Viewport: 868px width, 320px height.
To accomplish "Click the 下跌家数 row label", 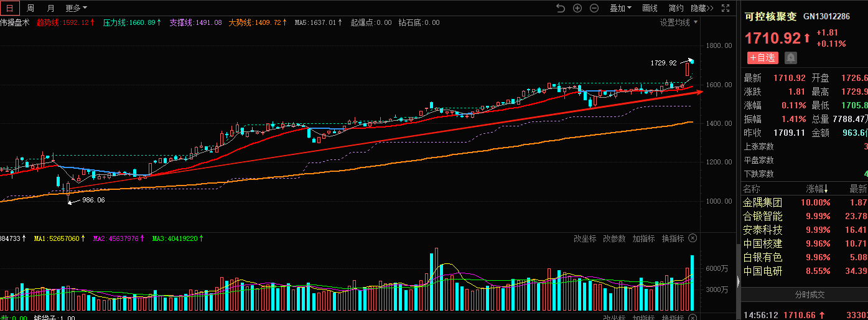I will (x=759, y=174).
